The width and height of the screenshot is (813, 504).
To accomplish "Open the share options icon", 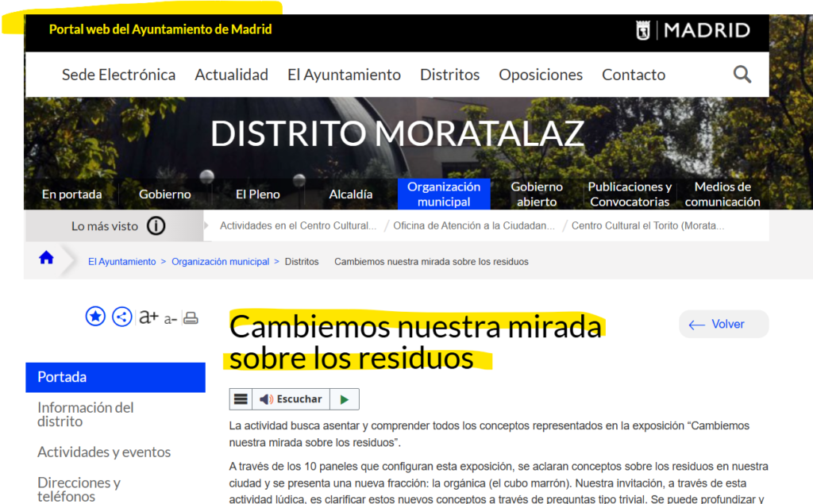I will pyautogui.click(x=121, y=316).
